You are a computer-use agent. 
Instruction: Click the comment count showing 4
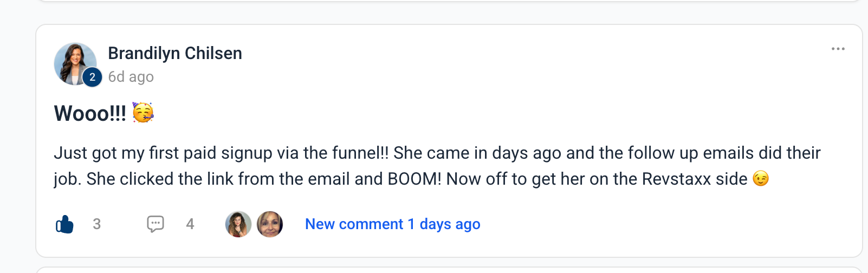190,224
